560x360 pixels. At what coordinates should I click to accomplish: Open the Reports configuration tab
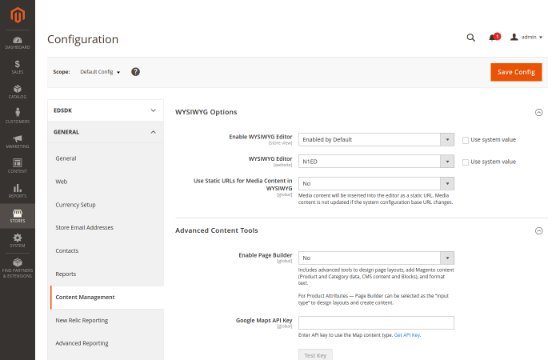66,274
